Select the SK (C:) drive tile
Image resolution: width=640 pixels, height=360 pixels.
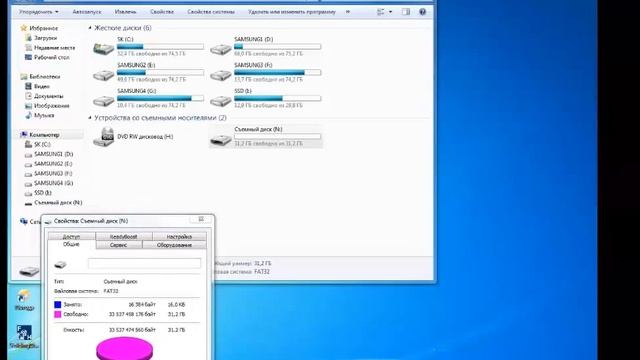(x=148, y=47)
